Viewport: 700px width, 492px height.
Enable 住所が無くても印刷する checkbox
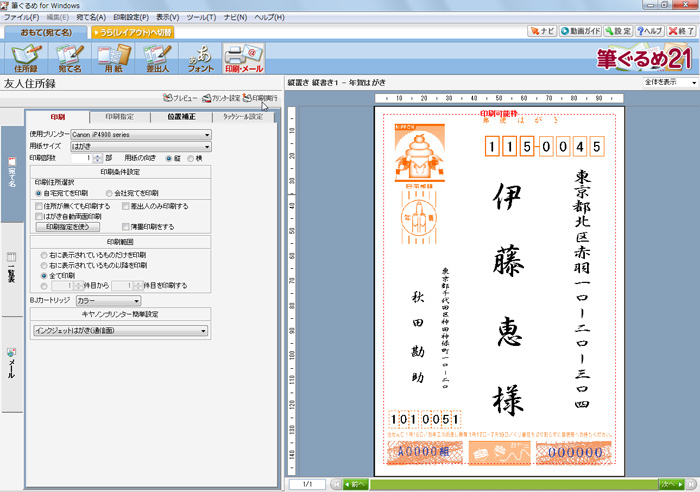pyautogui.click(x=39, y=205)
